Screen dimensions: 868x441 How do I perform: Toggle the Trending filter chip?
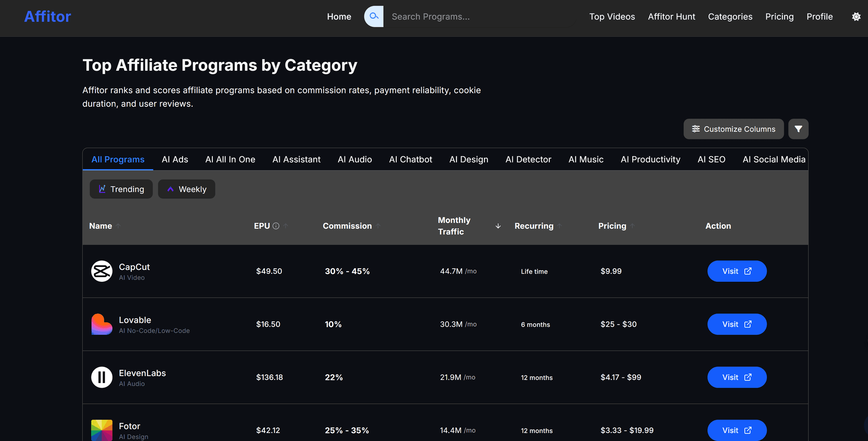pyautogui.click(x=121, y=189)
